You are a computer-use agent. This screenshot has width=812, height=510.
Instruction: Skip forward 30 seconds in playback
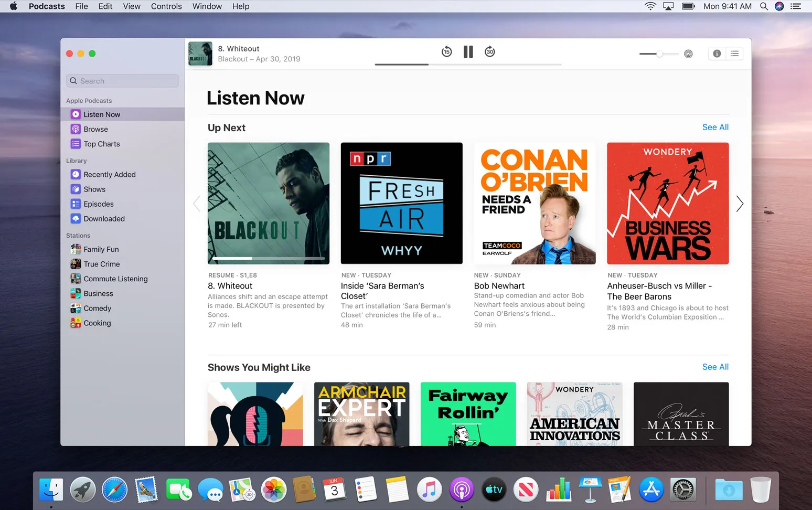click(x=489, y=51)
